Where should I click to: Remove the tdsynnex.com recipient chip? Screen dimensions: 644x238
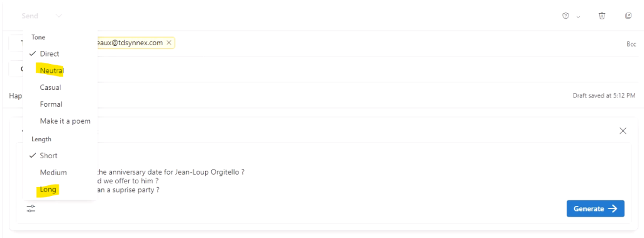169,43
